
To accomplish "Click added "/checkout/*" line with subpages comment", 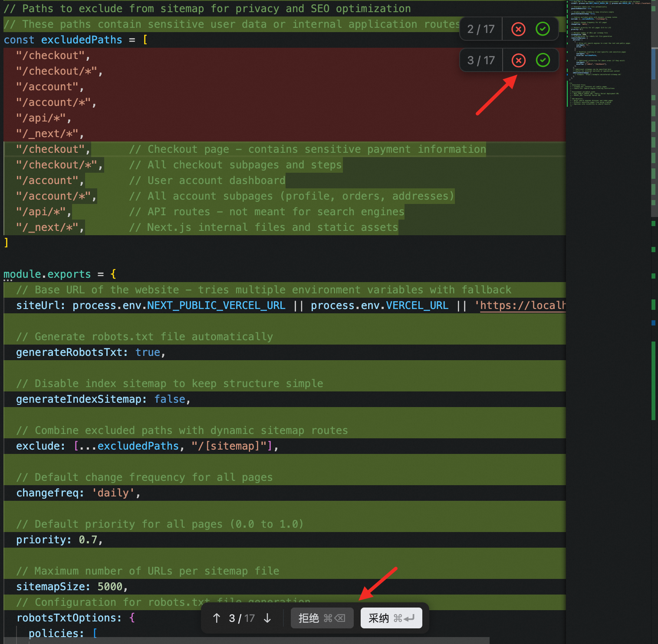I will 179,165.
